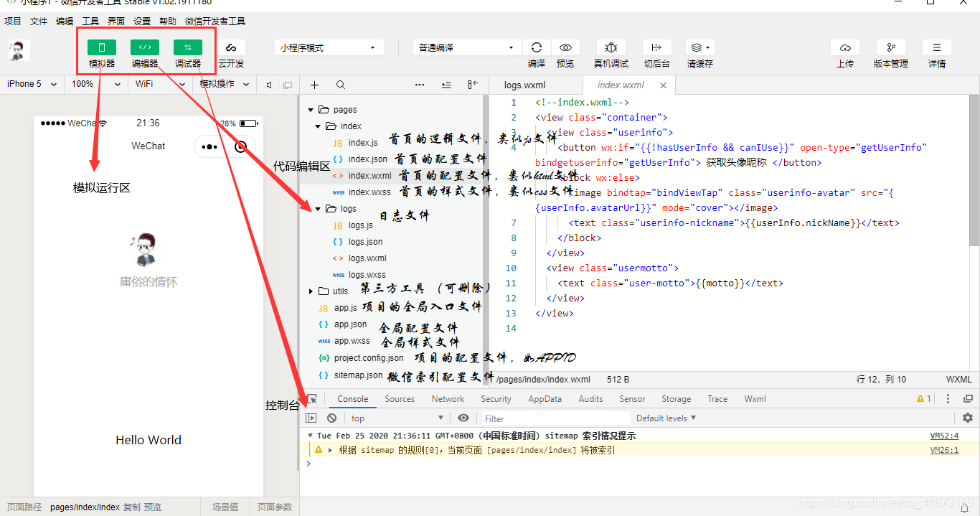Switch to the logs.wxml editor tab
Screen dimensions: 980x516
click(x=524, y=85)
